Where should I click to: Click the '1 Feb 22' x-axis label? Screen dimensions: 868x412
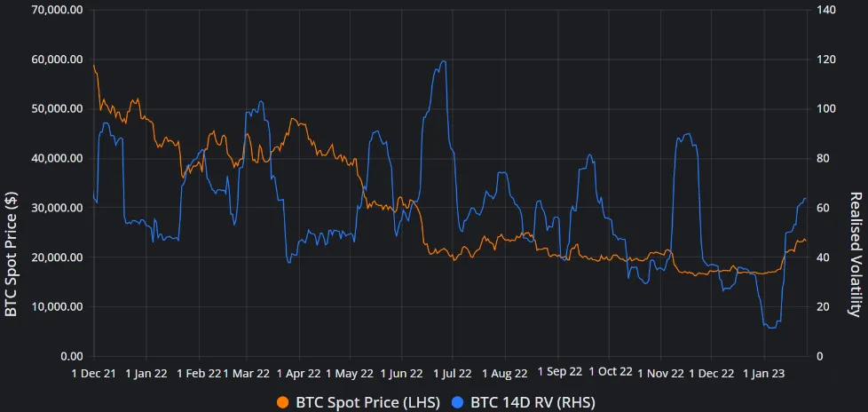click(x=200, y=373)
